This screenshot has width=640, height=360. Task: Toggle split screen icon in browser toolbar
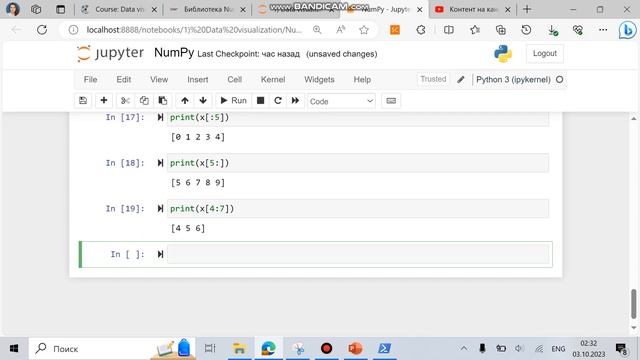[x=449, y=30]
